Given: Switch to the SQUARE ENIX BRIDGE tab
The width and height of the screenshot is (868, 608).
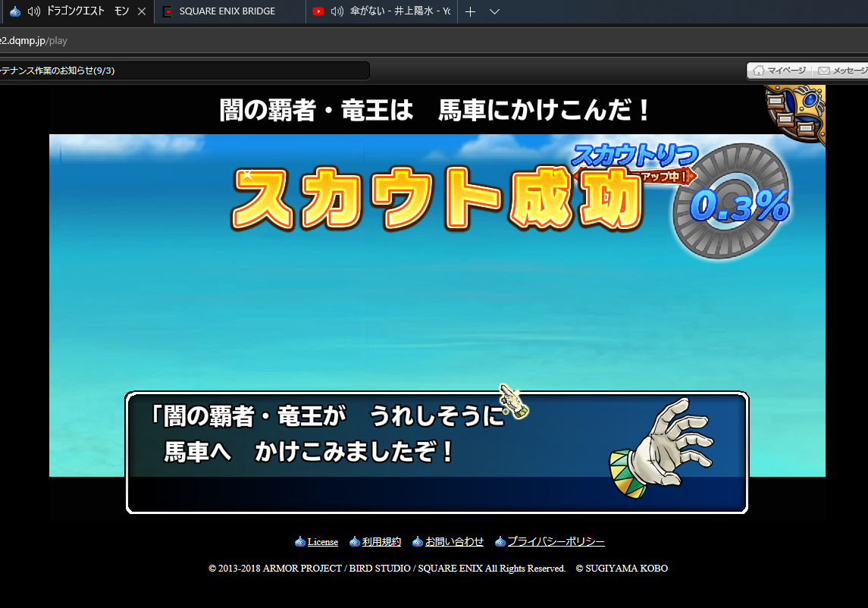Looking at the screenshot, I should pyautogui.click(x=227, y=12).
